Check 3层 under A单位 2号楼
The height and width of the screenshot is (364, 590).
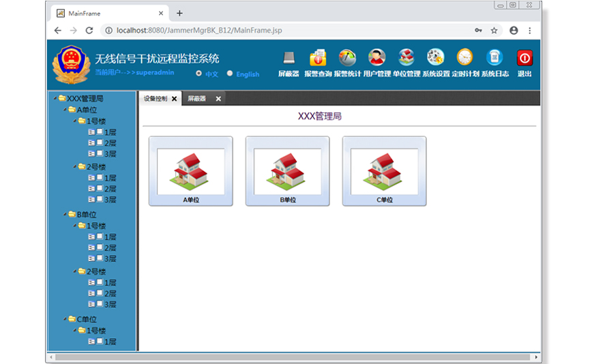100,199
